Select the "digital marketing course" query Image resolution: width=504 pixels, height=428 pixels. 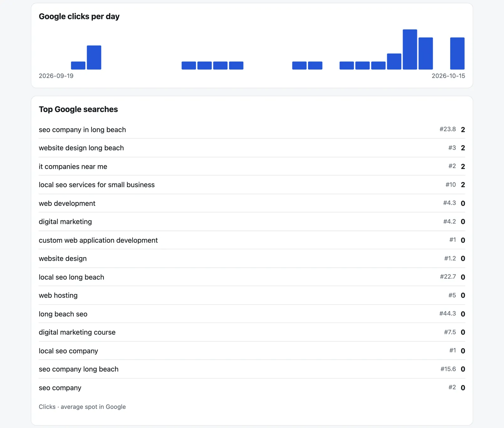coord(77,332)
